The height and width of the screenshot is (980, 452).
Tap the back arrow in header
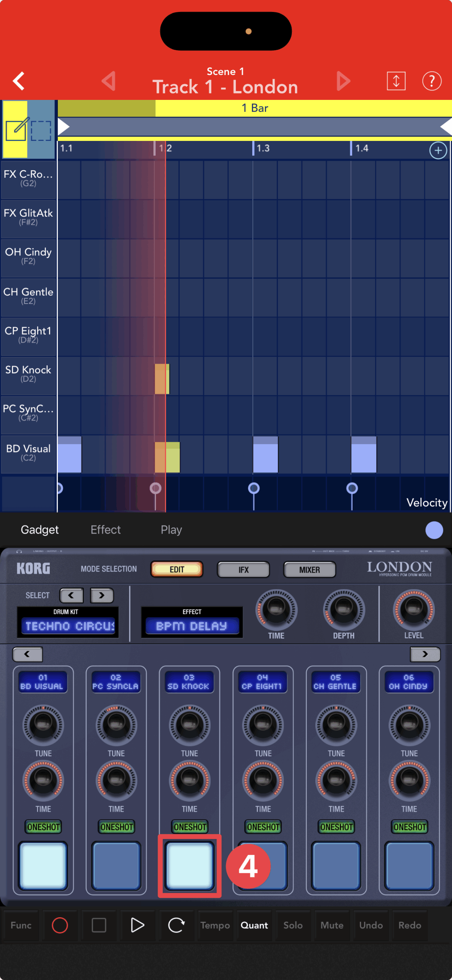click(19, 81)
